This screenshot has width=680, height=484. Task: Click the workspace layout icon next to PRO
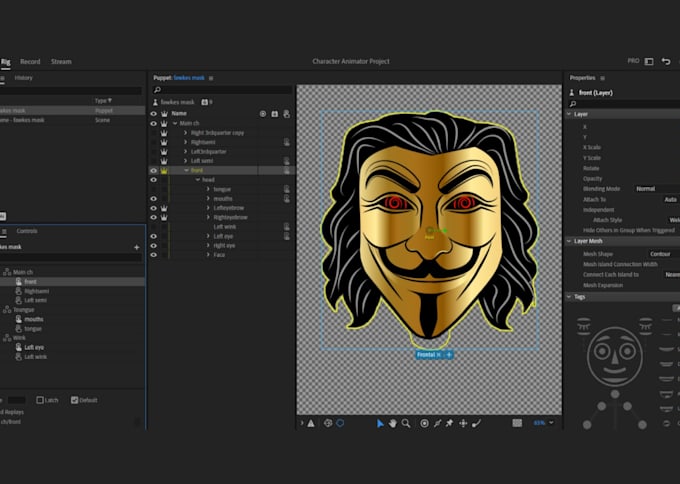[649, 62]
